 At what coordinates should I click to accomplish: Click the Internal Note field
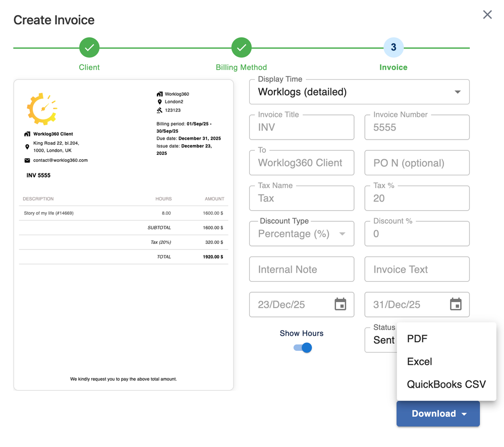tap(302, 269)
